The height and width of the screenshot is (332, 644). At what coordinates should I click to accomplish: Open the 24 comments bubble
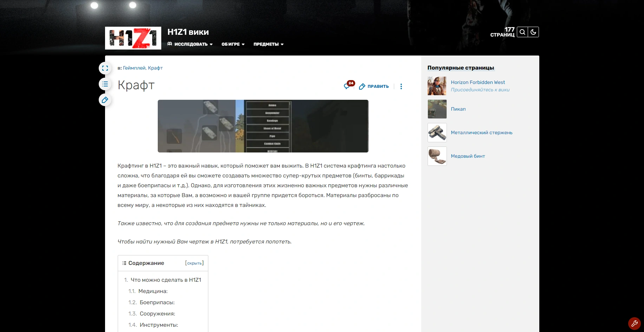(349, 85)
